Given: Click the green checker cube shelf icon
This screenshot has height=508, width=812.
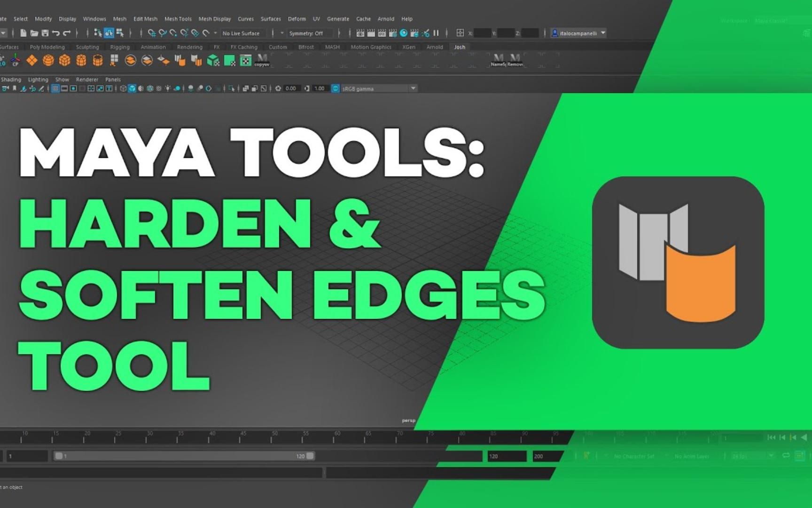Looking at the screenshot, I should click(213, 60).
